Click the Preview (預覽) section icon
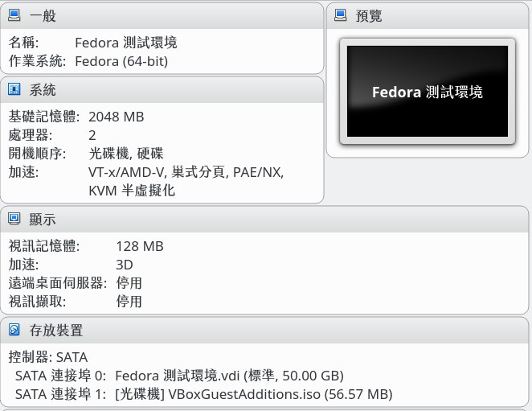Viewport: 532px width, 411px height. click(x=340, y=15)
